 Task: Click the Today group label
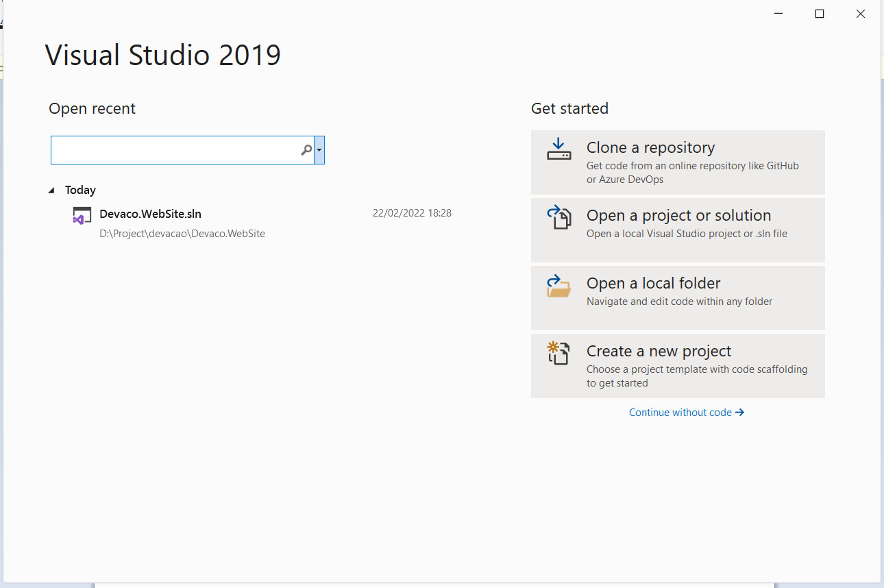(80, 191)
